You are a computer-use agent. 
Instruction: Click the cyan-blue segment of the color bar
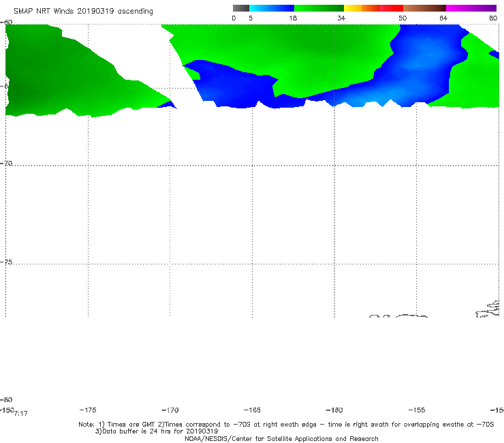coord(272,8)
